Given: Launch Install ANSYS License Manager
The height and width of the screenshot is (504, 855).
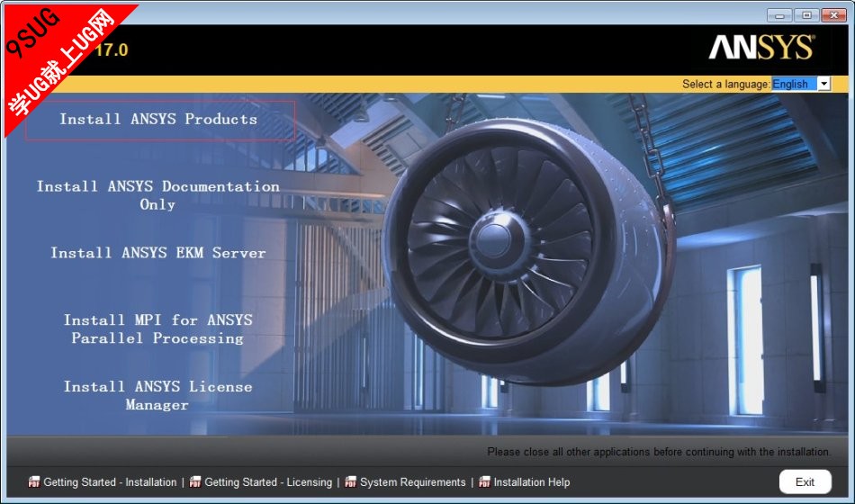Looking at the screenshot, I should (x=158, y=395).
